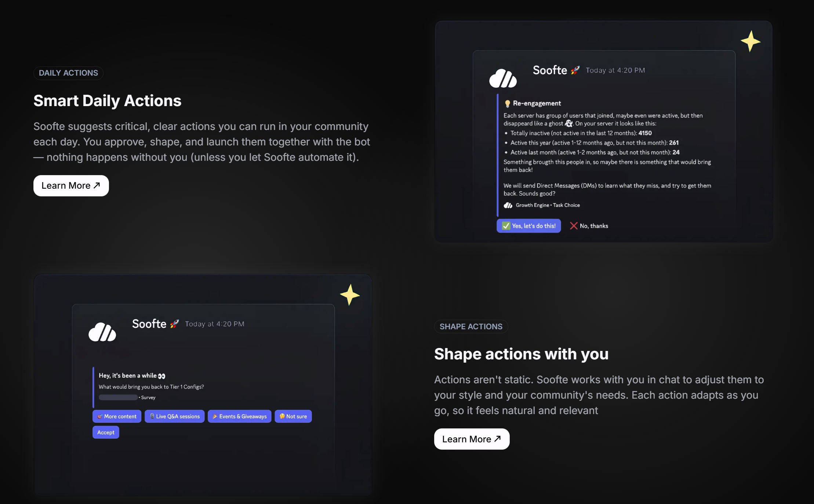Click the DAILY ACTIONS tag label

pyautogui.click(x=68, y=73)
